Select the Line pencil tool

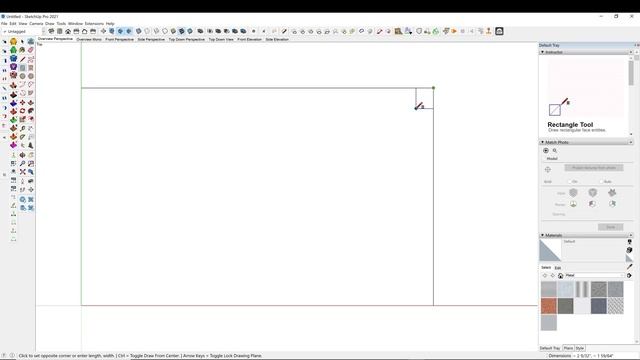pyautogui.click(x=22, y=59)
